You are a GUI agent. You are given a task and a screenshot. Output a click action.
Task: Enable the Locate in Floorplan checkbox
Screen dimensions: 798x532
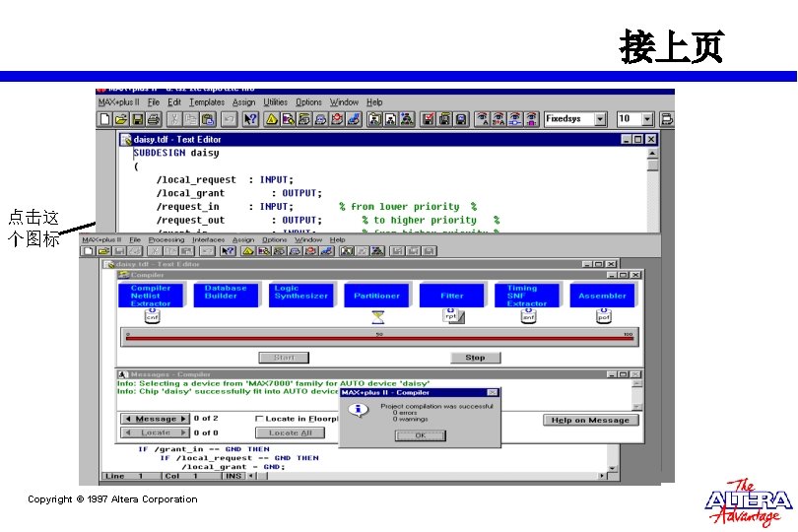259,419
